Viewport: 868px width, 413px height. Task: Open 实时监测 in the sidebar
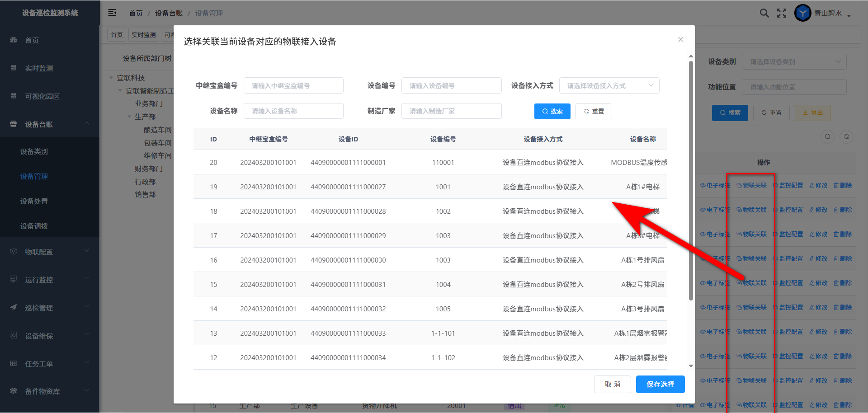point(39,68)
